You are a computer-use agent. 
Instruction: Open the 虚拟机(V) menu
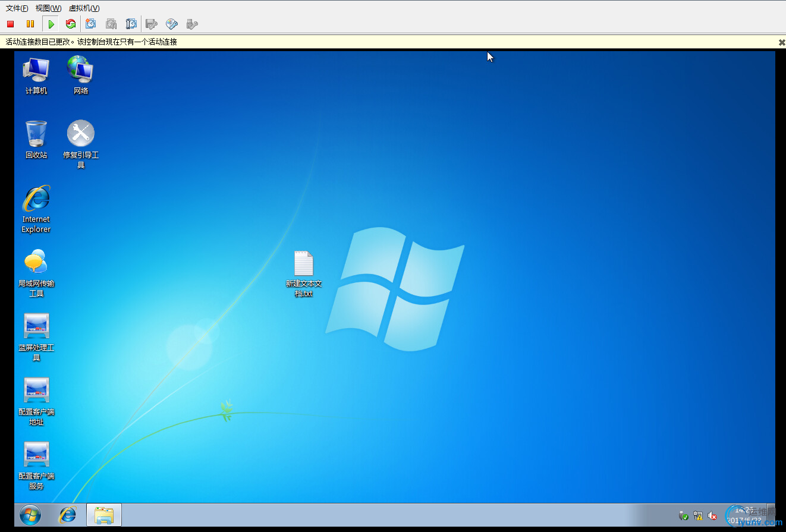coord(84,8)
